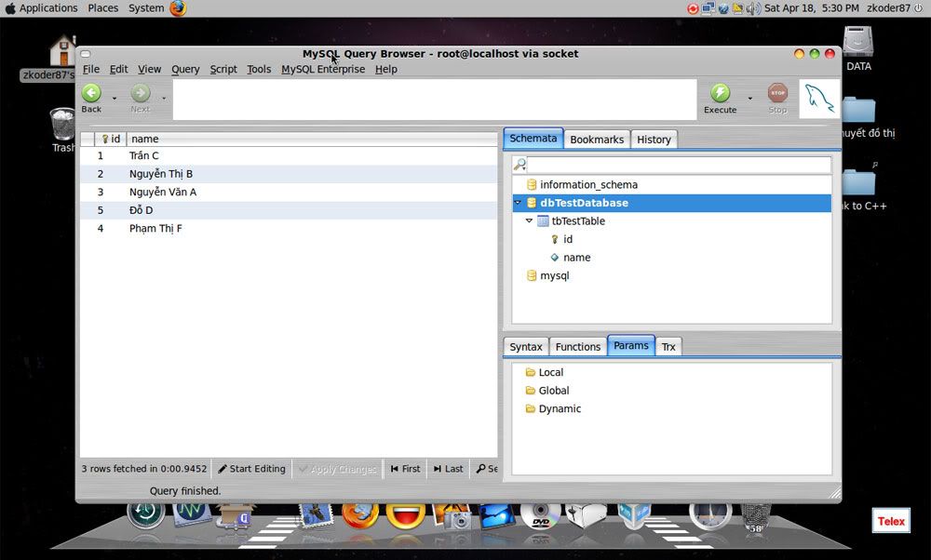Viewport: 931px width, 560px height.
Task: Open the MySQL Enterprise menu
Action: click(x=323, y=69)
